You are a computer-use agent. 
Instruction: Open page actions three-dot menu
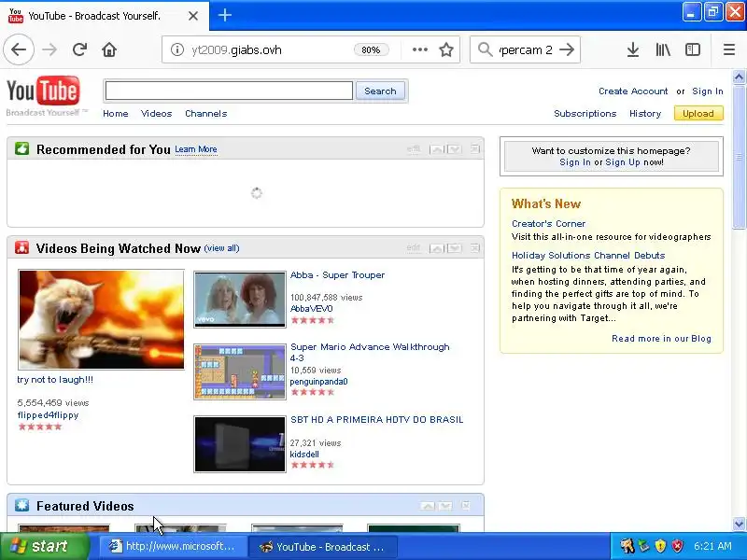(419, 49)
